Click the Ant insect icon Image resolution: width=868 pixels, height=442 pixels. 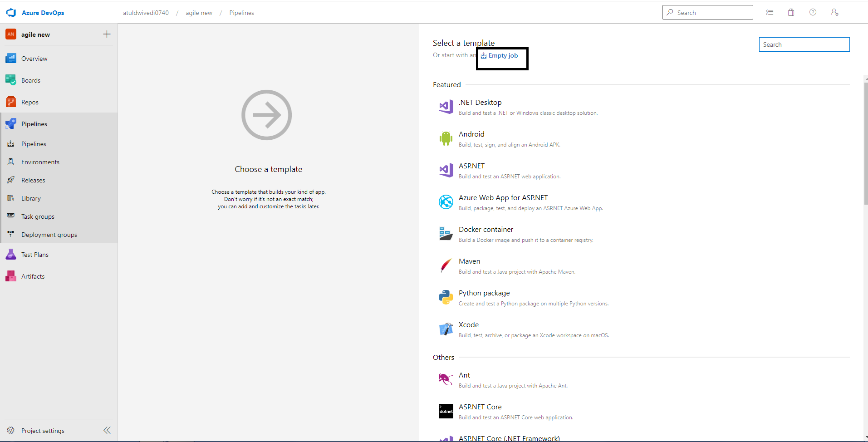click(x=446, y=379)
